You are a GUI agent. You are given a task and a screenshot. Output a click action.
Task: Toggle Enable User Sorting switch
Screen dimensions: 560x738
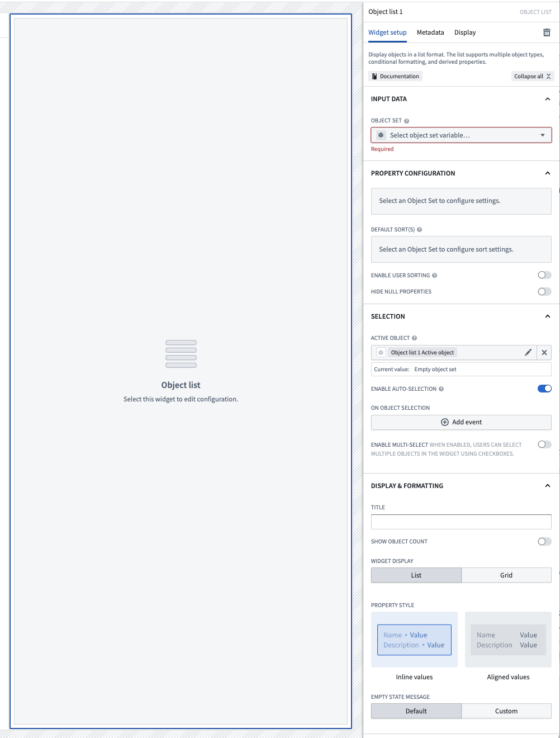[x=544, y=275]
